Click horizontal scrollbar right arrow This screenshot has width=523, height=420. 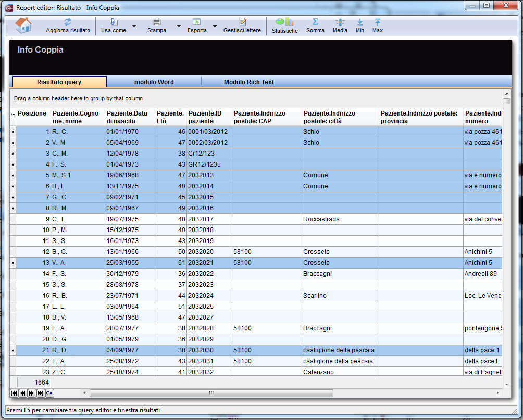pos(497,393)
